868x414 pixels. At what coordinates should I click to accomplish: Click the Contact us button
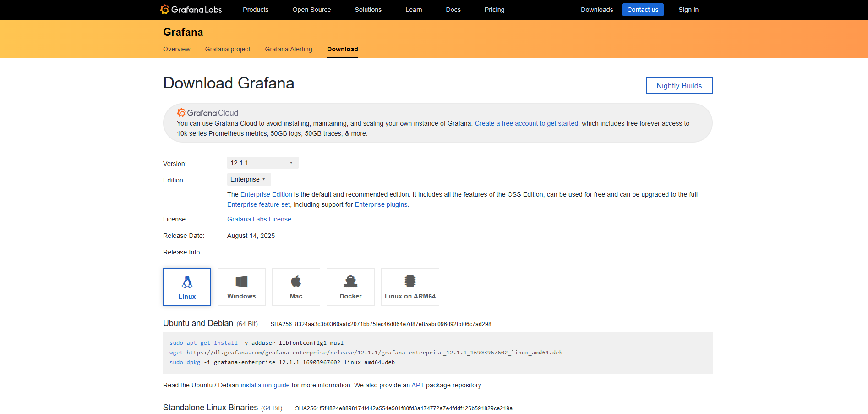[643, 9]
